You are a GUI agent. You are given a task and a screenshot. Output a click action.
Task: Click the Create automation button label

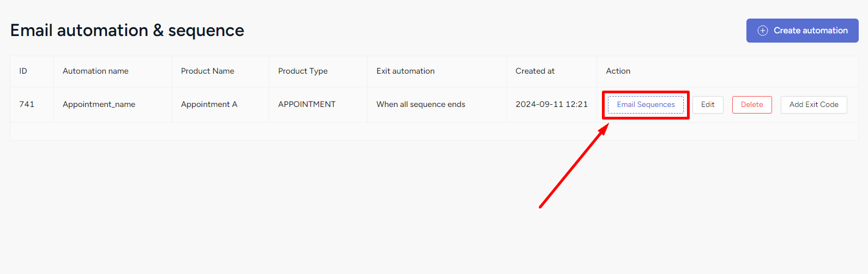point(811,31)
